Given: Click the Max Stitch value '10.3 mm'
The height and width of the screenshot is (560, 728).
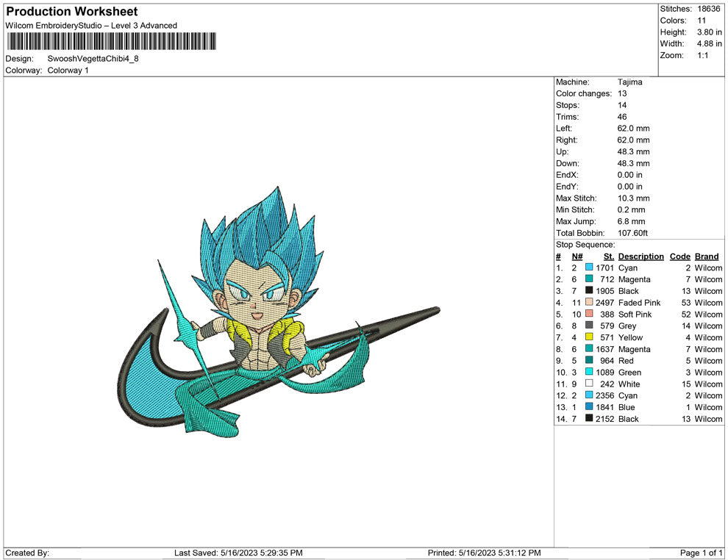Looking at the screenshot, I should coord(634,198).
